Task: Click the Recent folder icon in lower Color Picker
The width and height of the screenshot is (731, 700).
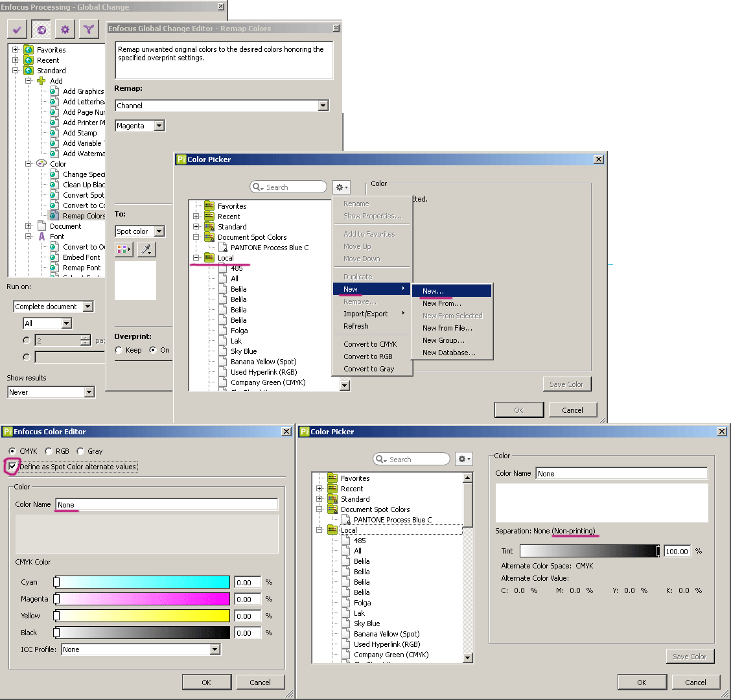Action: coord(332,488)
